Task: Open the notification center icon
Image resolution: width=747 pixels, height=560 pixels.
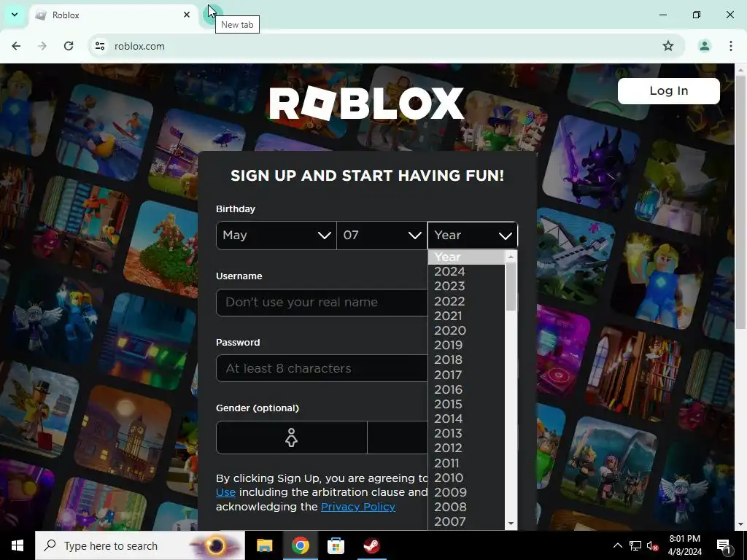Action: click(724, 545)
